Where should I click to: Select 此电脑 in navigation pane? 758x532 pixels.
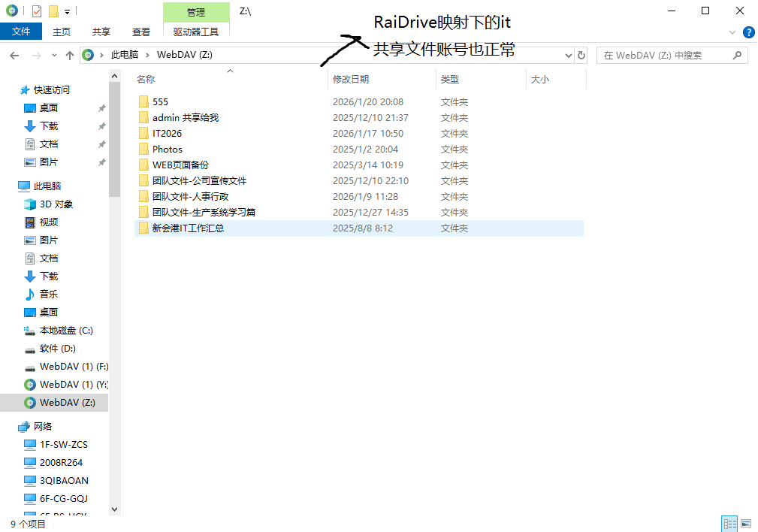pos(47,186)
